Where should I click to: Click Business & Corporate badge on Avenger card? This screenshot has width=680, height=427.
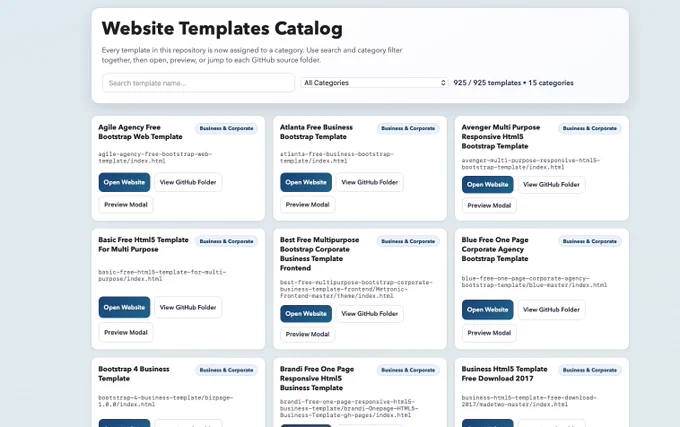(x=590, y=128)
